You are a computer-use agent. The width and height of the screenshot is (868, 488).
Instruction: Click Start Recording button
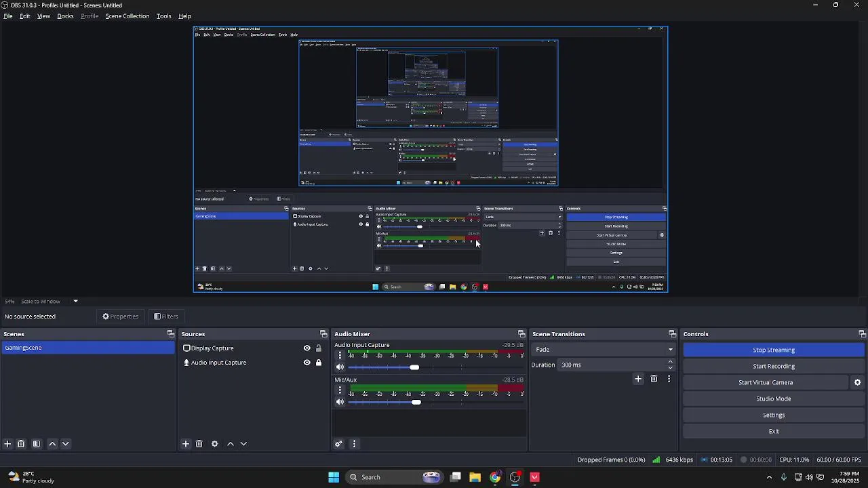coord(774,366)
